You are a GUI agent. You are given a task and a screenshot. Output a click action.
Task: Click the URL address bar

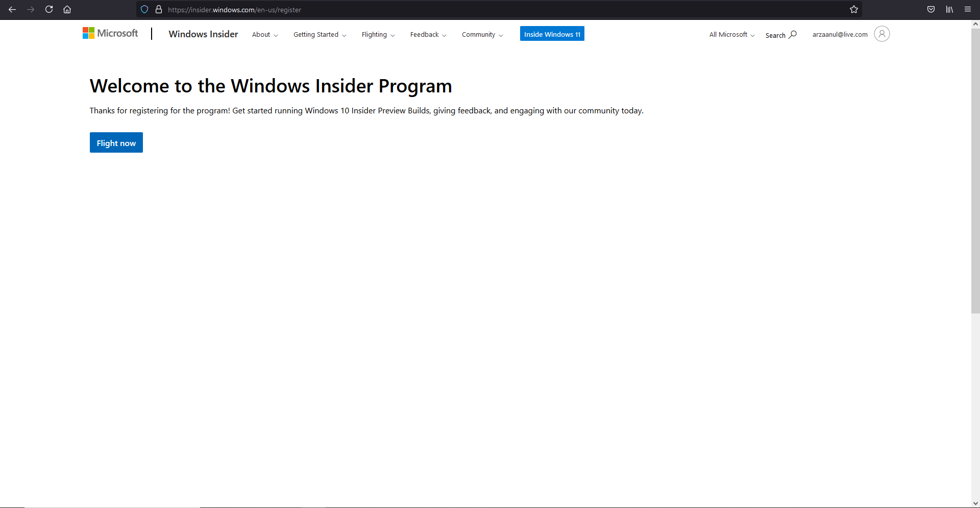click(459, 10)
